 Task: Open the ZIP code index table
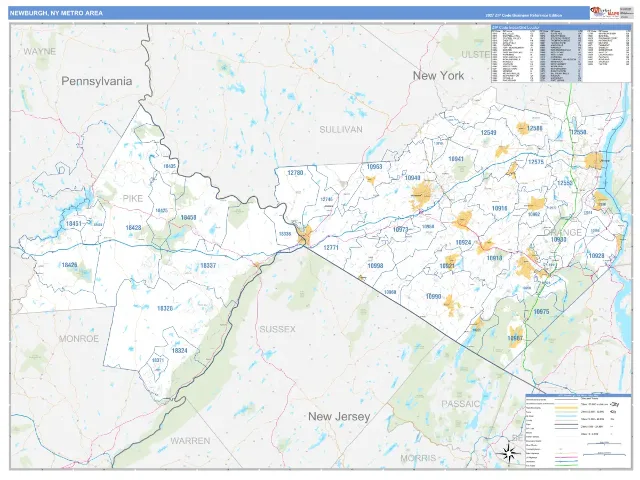pyautogui.click(x=561, y=54)
